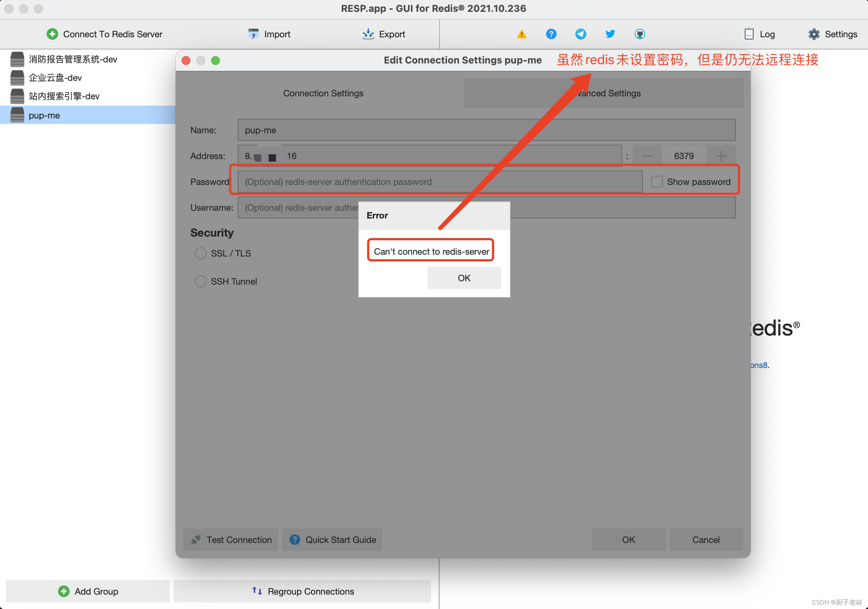The width and height of the screenshot is (868, 609).
Task: Select the pup-me server icon
Action: 17,115
